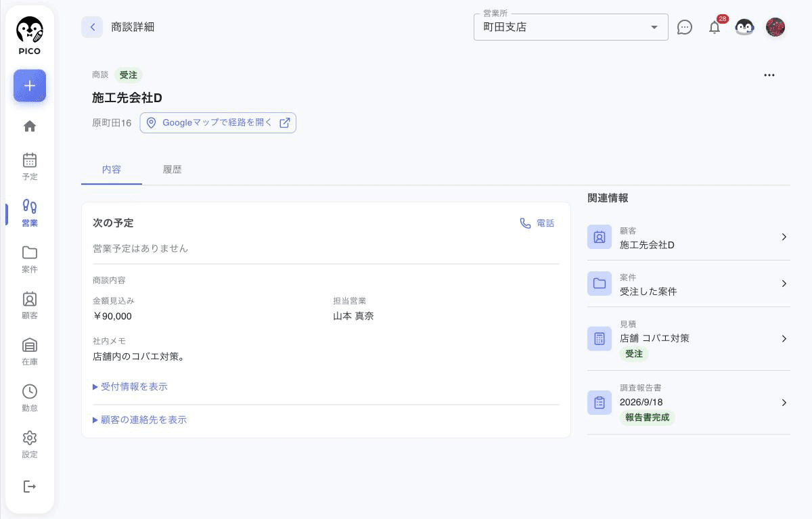Open the 在庫 inventory section
Image resolution: width=812 pixels, height=519 pixels.
pos(30,352)
